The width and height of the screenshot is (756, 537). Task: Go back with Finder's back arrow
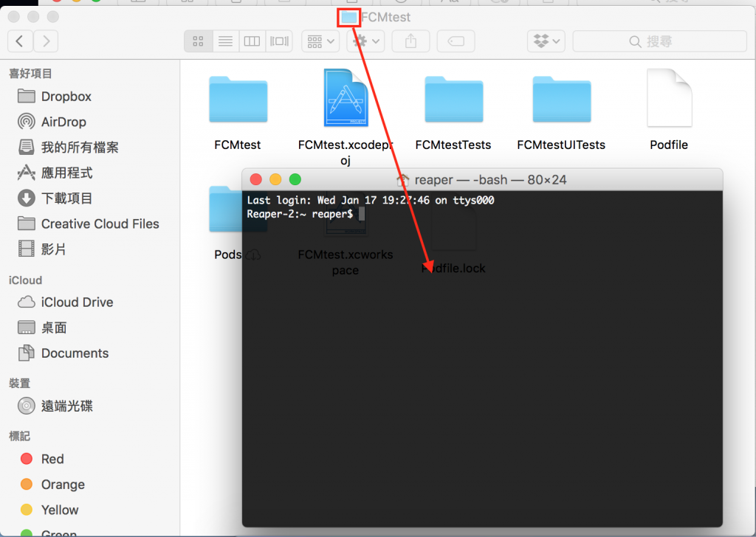20,41
